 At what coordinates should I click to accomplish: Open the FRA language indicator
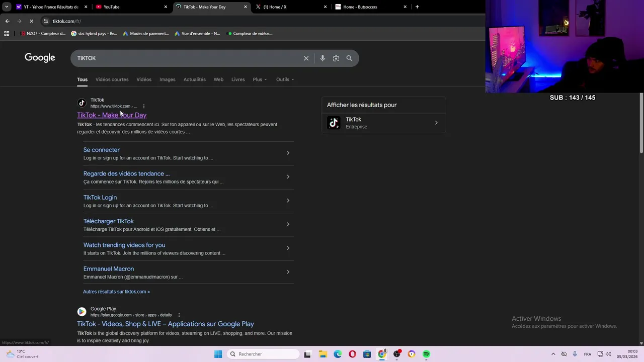point(588,354)
